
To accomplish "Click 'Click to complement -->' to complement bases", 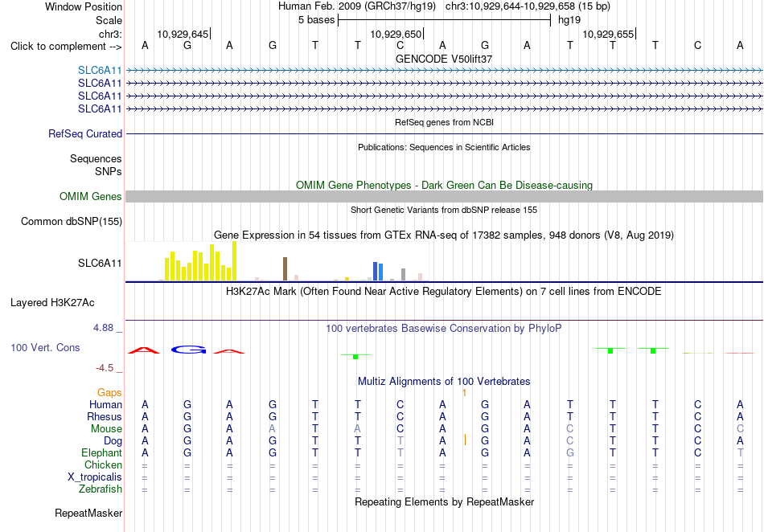I will (x=66, y=47).
